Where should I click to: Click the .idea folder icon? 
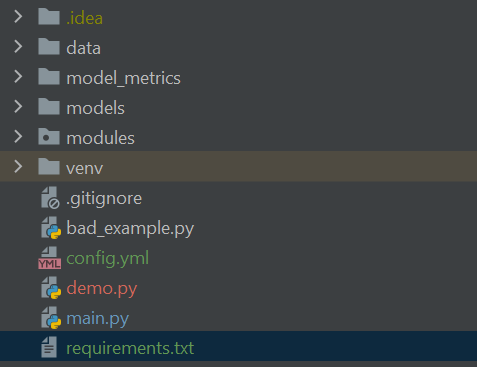coord(49,17)
